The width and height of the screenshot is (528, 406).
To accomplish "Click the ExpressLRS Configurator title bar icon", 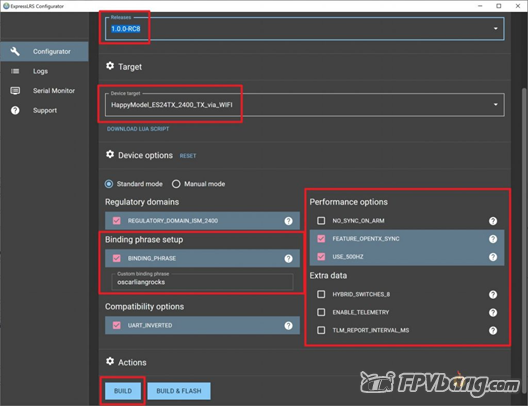I will [x=6, y=6].
